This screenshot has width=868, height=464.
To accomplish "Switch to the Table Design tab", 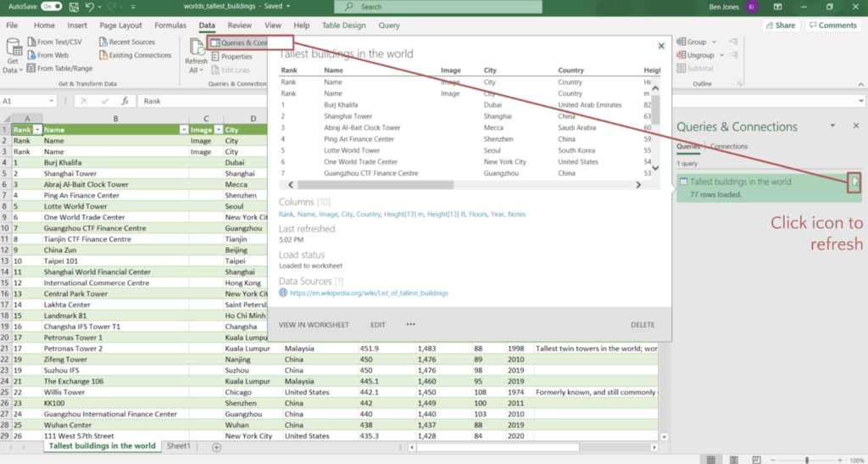I will coord(344,25).
